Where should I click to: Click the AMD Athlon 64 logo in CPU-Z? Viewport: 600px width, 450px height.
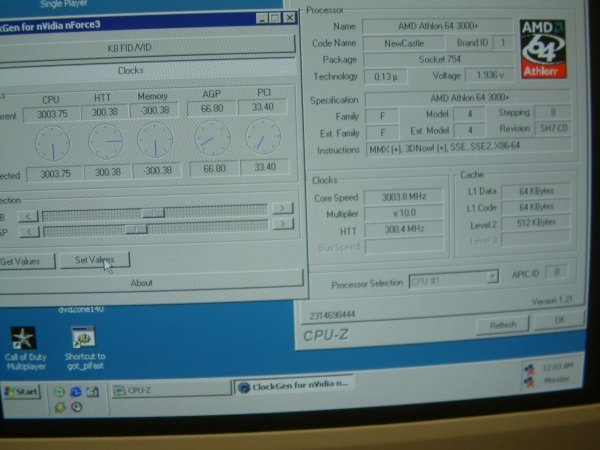(543, 49)
